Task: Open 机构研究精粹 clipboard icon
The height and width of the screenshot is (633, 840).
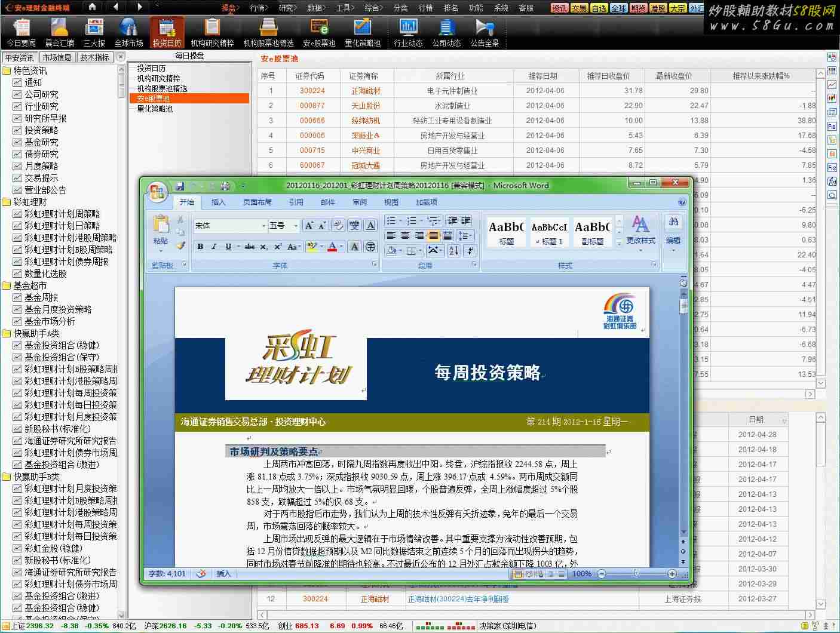Action: click(212, 32)
